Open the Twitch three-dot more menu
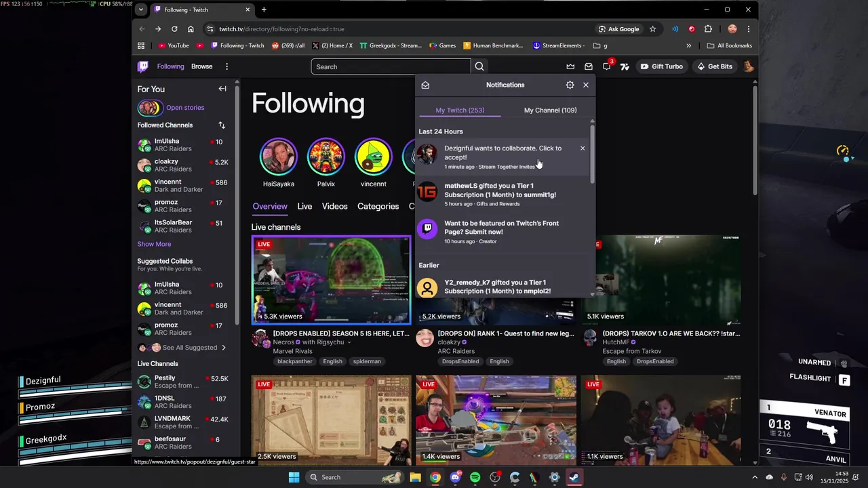868x488 pixels. (226, 66)
